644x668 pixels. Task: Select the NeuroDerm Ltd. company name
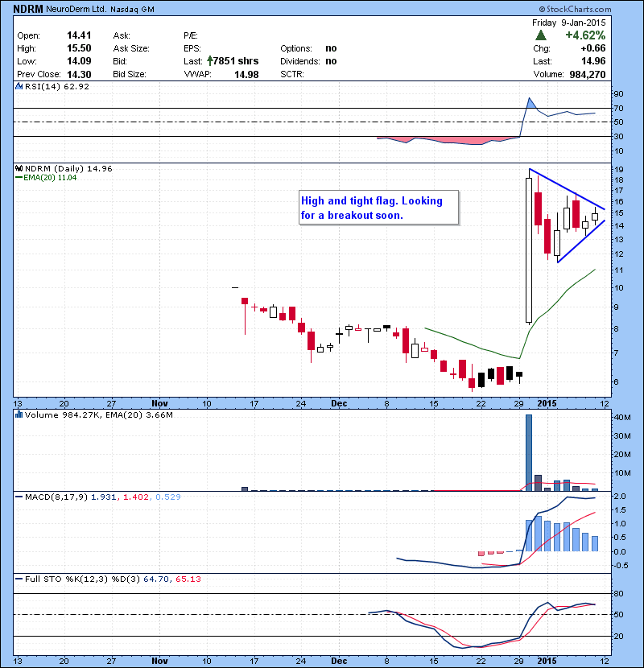(x=76, y=9)
